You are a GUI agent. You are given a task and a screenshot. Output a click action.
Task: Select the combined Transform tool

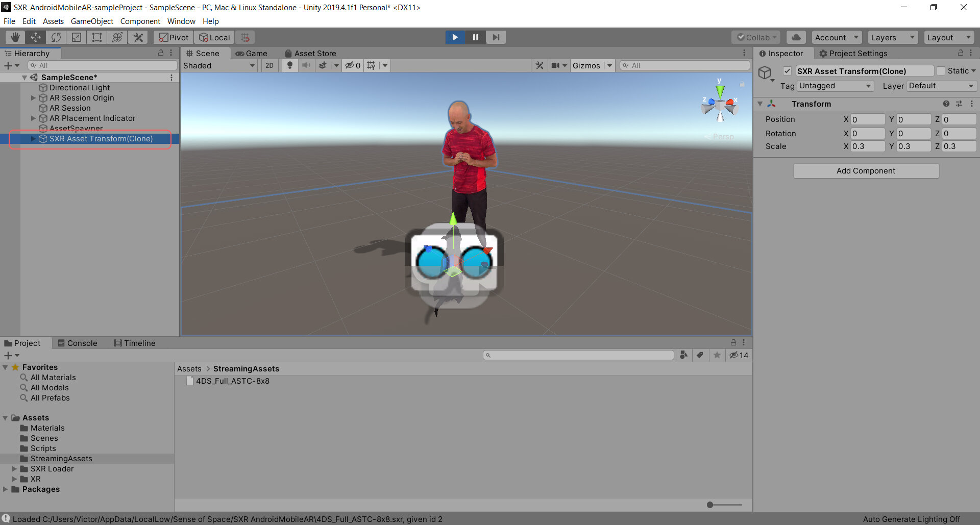(x=117, y=37)
